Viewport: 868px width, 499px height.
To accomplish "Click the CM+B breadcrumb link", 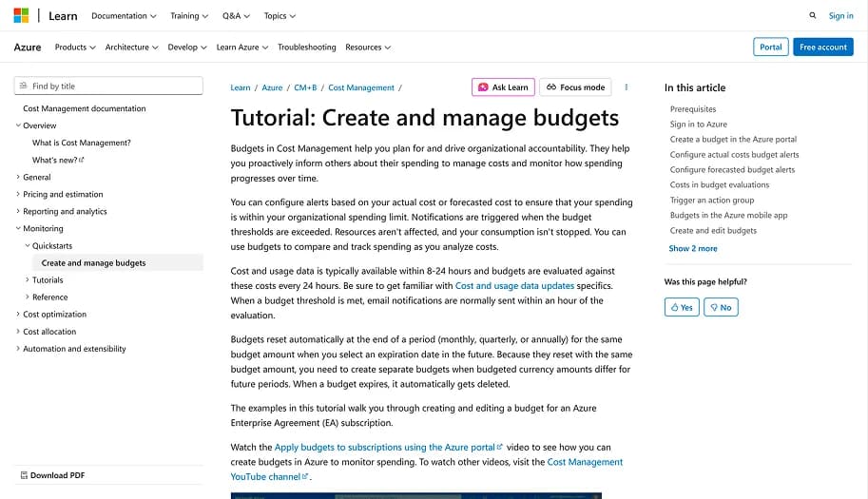I will (x=305, y=87).
